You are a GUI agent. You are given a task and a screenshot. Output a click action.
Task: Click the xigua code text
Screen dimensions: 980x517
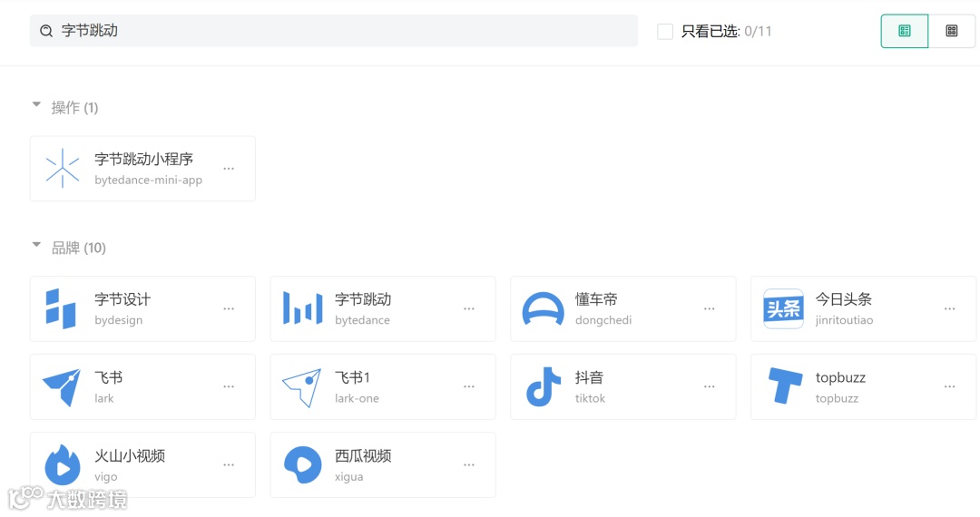[x=348, y=477]
